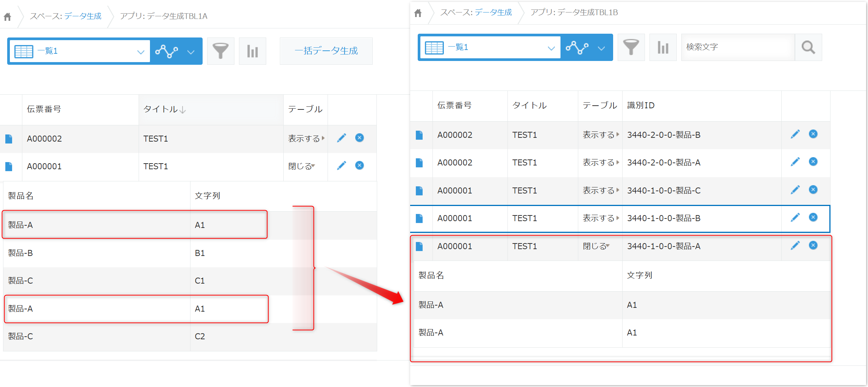Screen dimensions: 868x387
Task: Expand table 表示する for 3440-1-0-0-製品-C
Action: coord(601,190)
